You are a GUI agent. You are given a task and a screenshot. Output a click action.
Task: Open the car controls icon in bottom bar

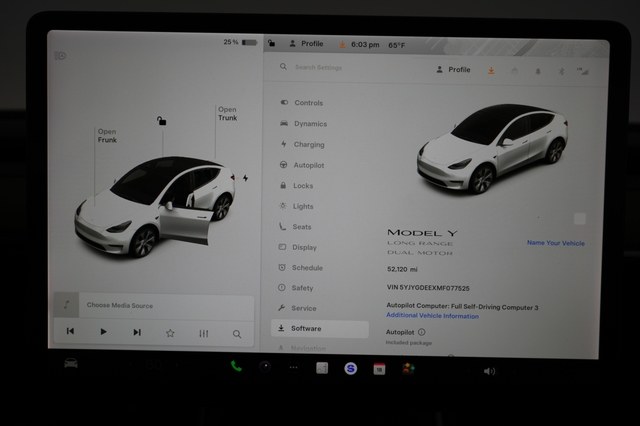coord(71,363)
